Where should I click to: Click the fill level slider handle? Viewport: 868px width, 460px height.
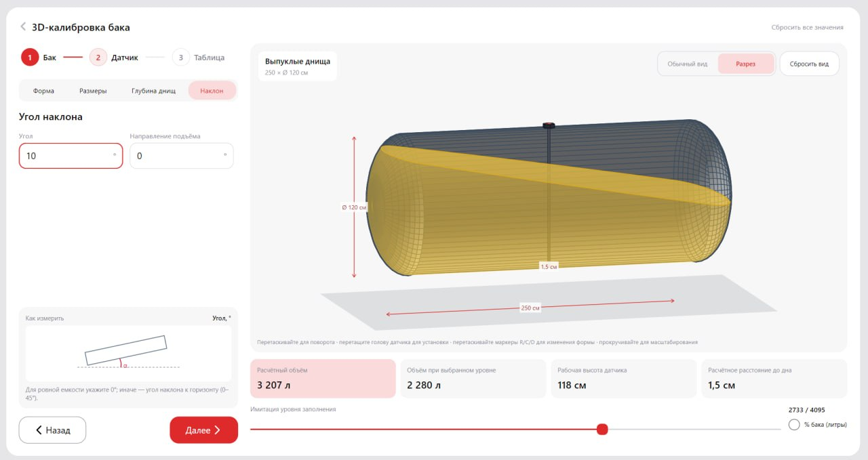point(602,429)
